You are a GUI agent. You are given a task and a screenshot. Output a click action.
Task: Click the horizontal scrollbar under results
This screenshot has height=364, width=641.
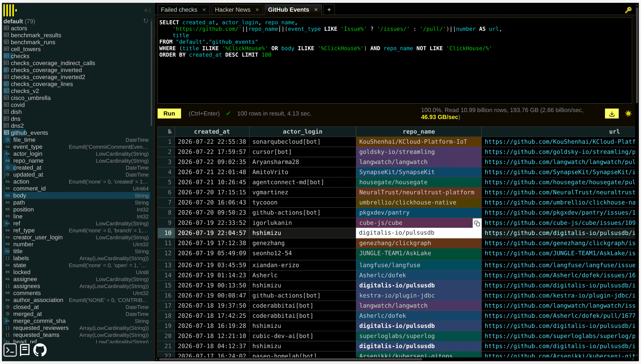click(291, 359)
